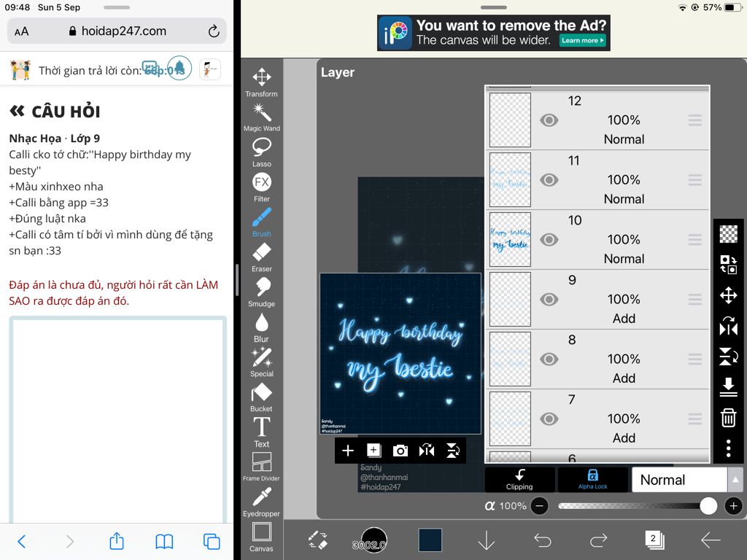The height and width of the screenshot is (560, 747).
Task: Click layer 10 reorder handle
Action: (695, 239)
